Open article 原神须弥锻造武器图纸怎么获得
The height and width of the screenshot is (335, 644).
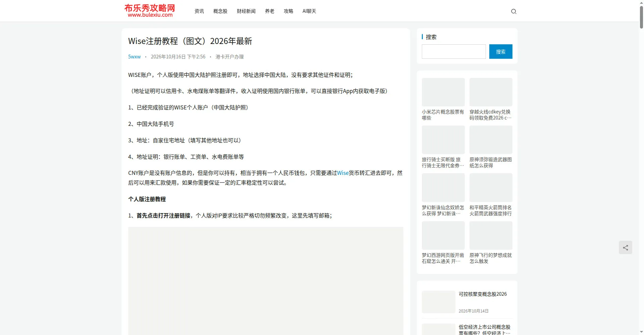coord(490,162)
